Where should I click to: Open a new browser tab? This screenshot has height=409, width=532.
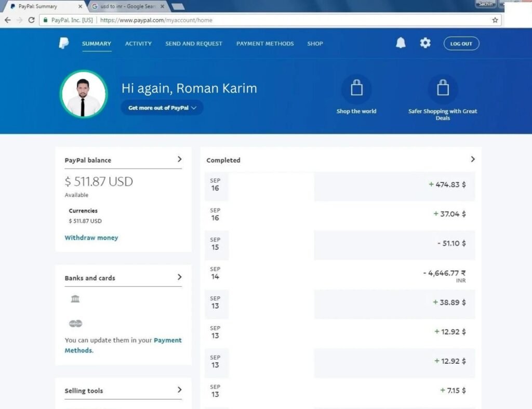178,6
